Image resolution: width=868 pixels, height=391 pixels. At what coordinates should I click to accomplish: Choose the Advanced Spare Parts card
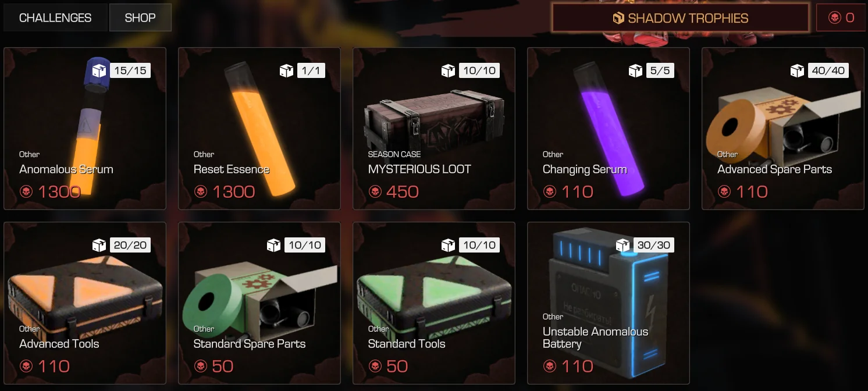point(783,129)
